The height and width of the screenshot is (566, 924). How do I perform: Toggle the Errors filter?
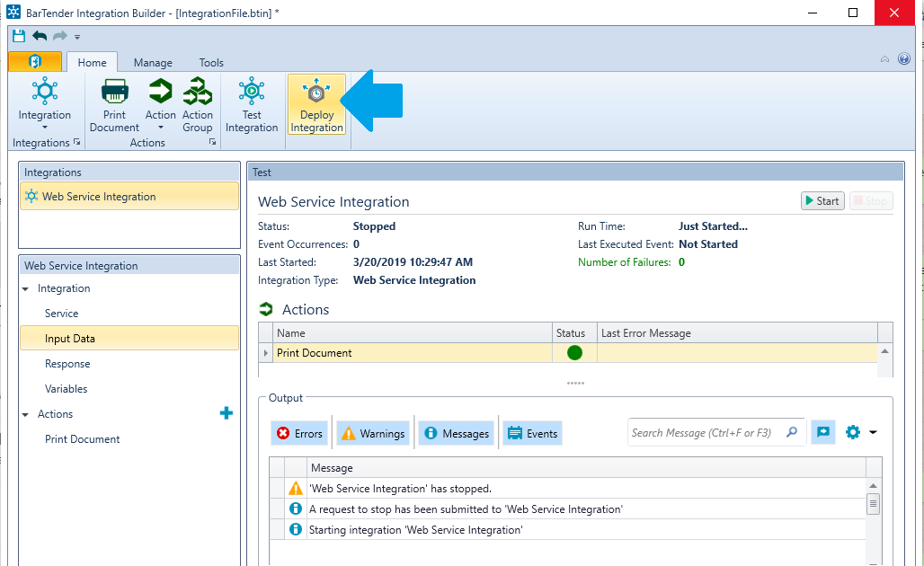click(300, 433)
